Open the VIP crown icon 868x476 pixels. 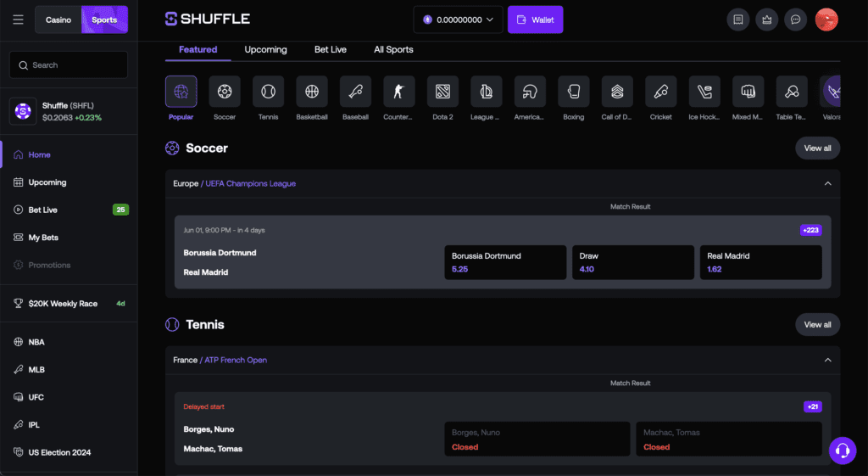pyautogui.click(x=766, y=20)
